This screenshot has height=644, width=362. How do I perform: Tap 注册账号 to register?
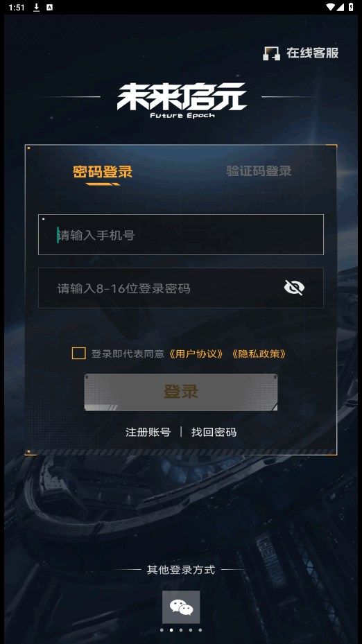tap(148, 432)
